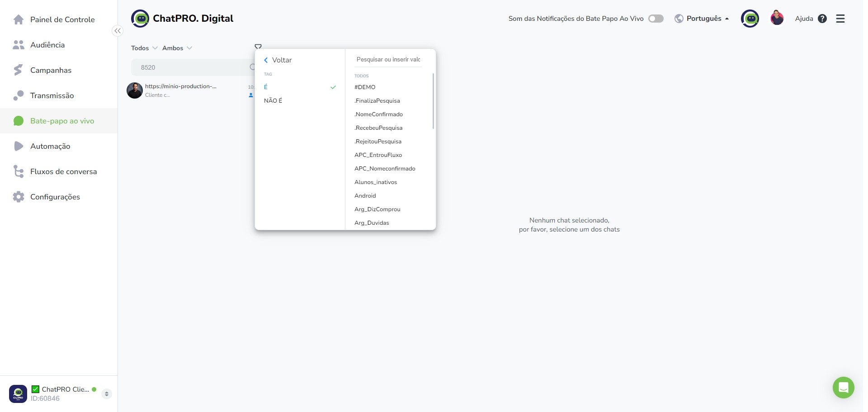This screenshot has width=868, height=412.
Task: Click the Configurações gear icon
Action: coord(19,197)
